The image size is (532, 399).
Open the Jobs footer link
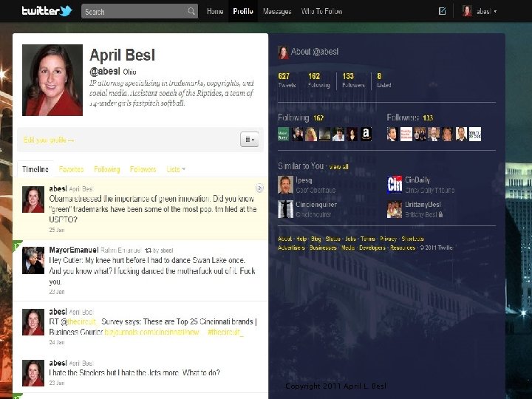[350, 239]
